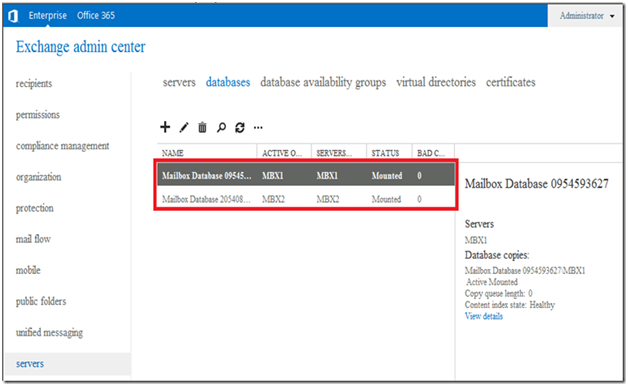This screenshot has width=628, height=386.
Task: Add a new database with plus icon
Action: click(165, 127)
